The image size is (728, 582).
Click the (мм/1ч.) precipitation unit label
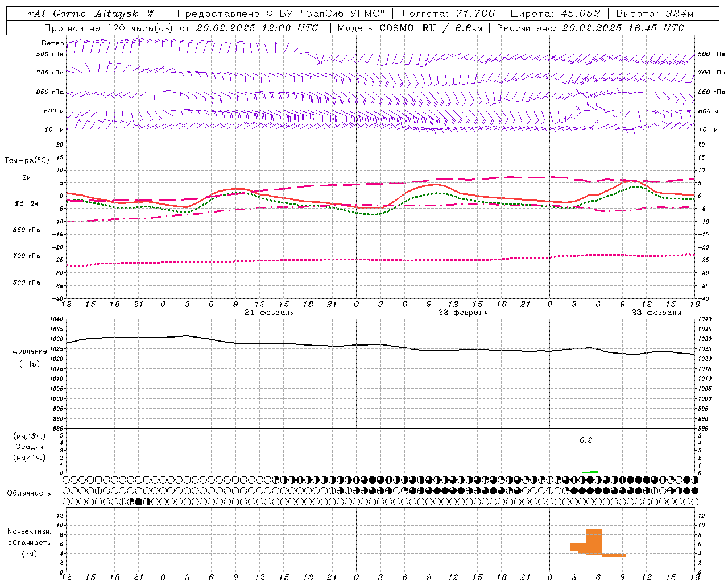[x=30, y=458]
